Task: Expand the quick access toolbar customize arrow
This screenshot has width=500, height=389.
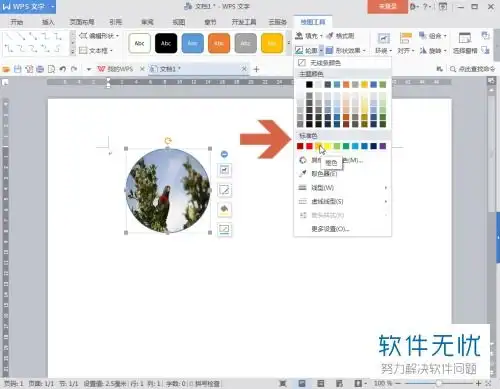Action: (89, 69)
